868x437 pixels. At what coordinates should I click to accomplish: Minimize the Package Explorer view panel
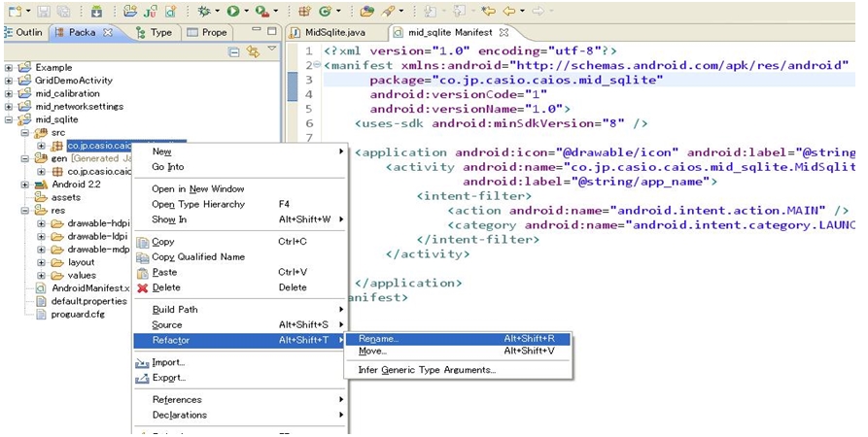pos(255,31)
